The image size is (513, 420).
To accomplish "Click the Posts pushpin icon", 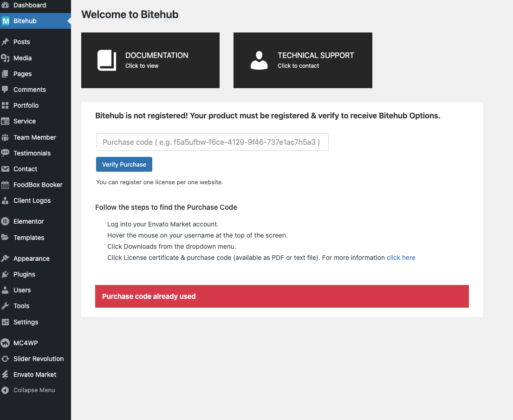I will pos(5,42).
